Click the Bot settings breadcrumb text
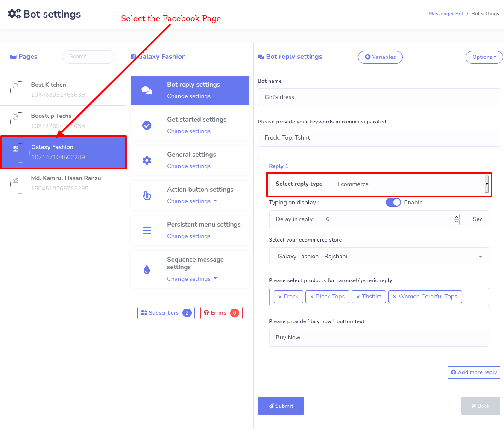Image resolution: width=504 pixels, height=429 pixels. point(485,14)
